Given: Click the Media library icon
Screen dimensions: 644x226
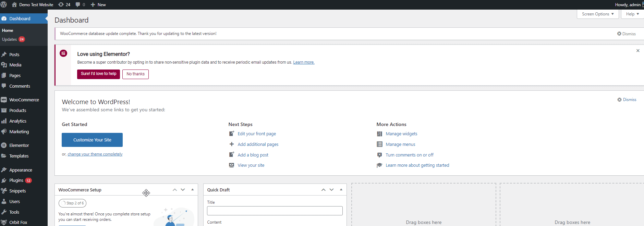Looking at the screenshot, I should [x=4, y=65].
